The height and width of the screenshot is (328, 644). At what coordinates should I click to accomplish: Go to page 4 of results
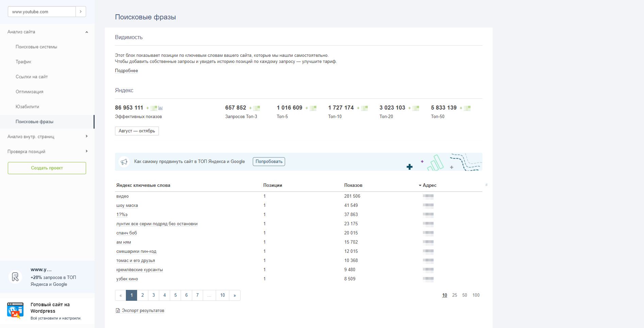pyautogui.click(x=164, y=295)
